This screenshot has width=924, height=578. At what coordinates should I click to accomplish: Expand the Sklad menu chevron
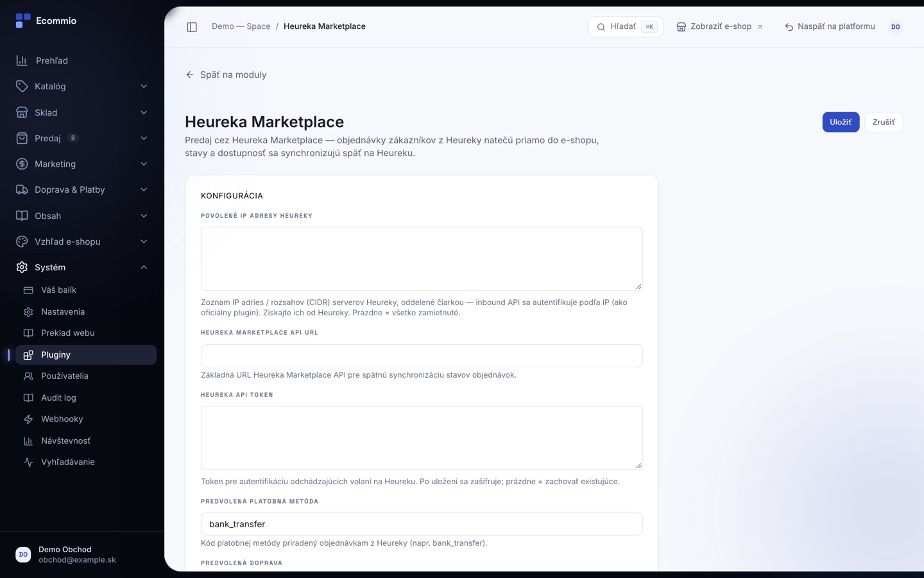(144, 112)
